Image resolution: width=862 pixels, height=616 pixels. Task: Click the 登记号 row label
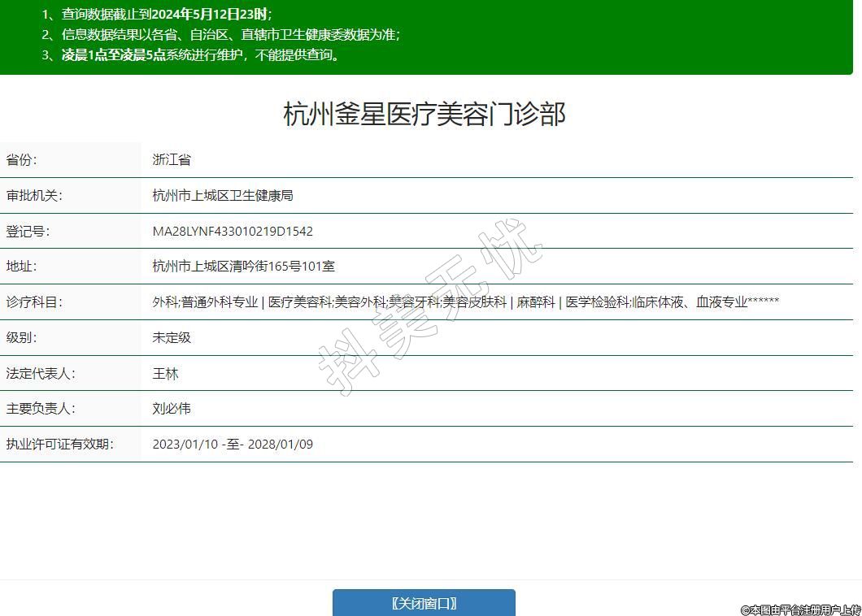(x=28, y=232)
